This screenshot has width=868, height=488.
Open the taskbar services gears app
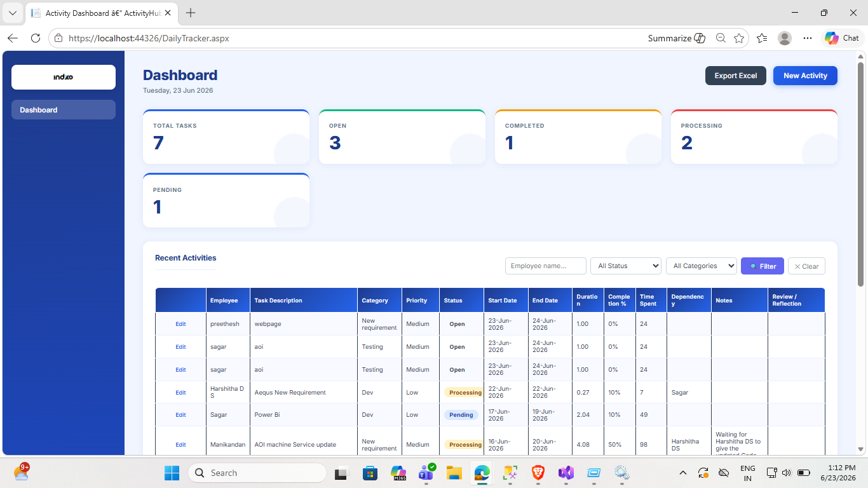pos(621,473)
